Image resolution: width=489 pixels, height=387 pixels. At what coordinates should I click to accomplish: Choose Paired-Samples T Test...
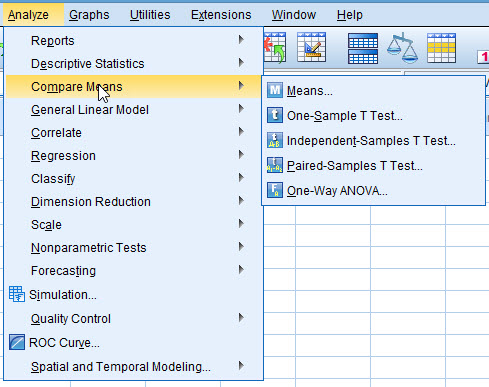pos(373,166)
